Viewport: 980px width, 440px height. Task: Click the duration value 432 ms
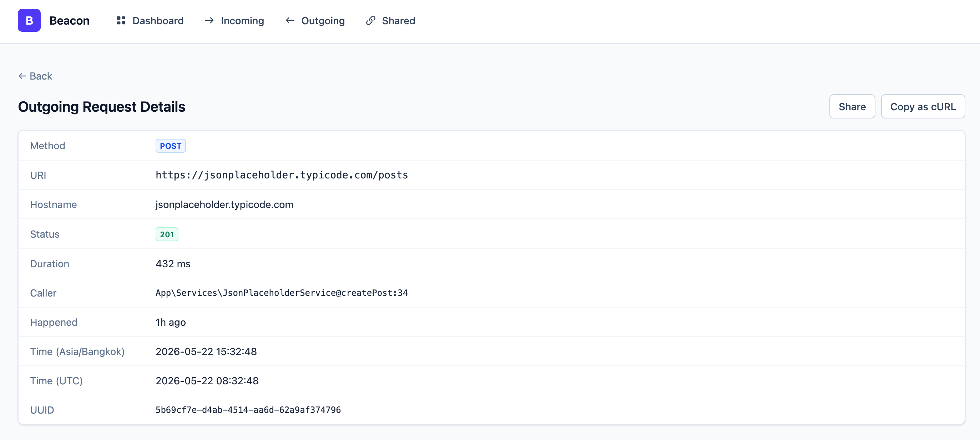pyautogui.click(x=173, y=264)
